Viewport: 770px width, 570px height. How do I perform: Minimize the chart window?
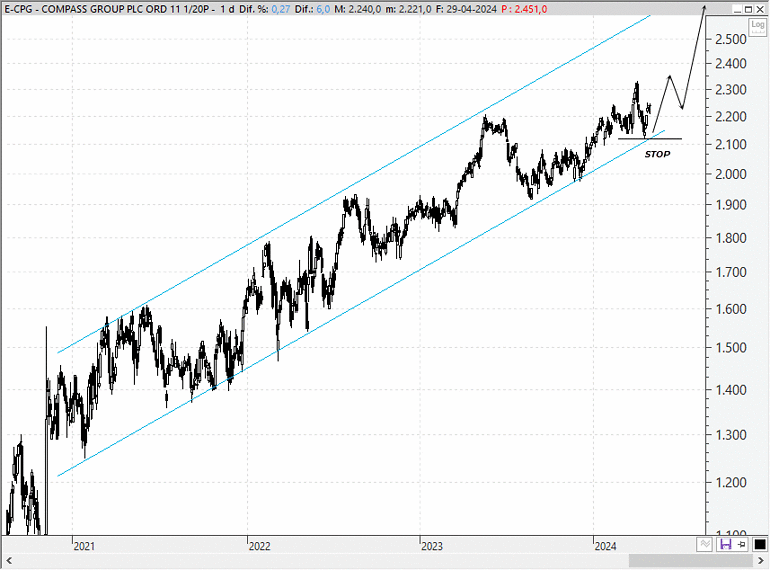(738, 9)
